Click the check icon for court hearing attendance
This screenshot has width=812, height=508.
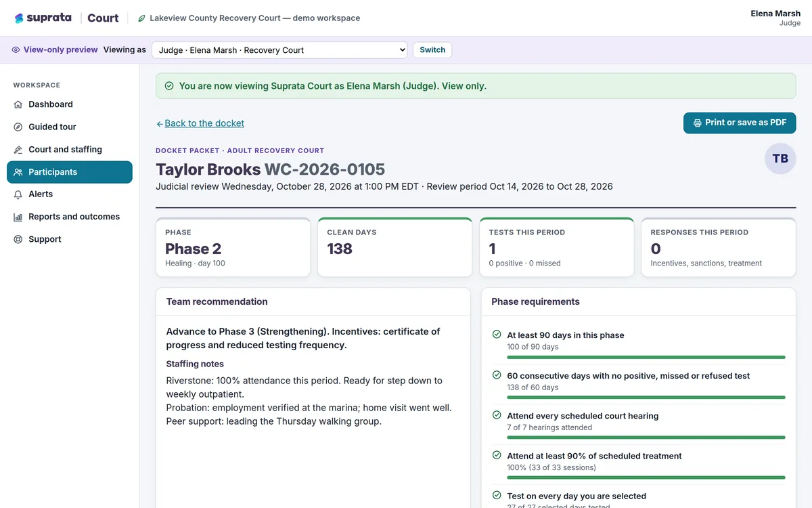point(497,415)
